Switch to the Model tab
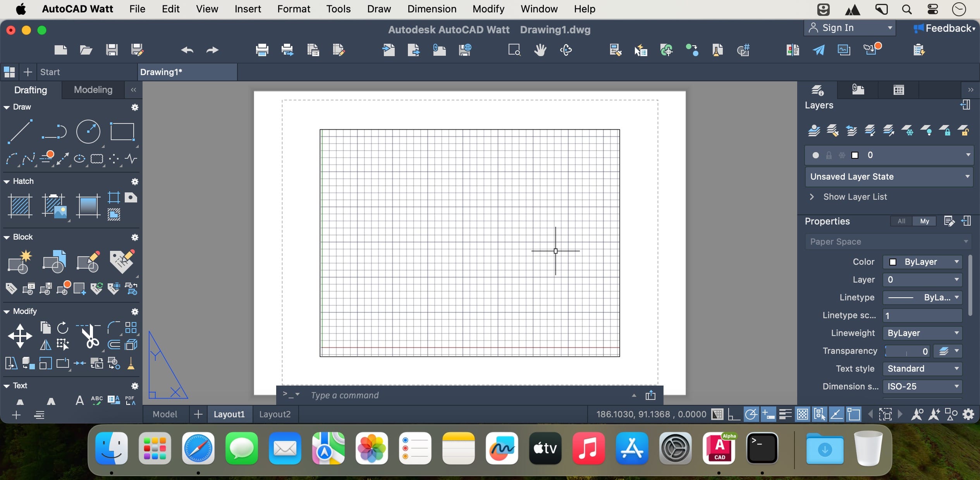Image resolution: width=980 pixels, height=480 pixels. (x=165, y=414)
